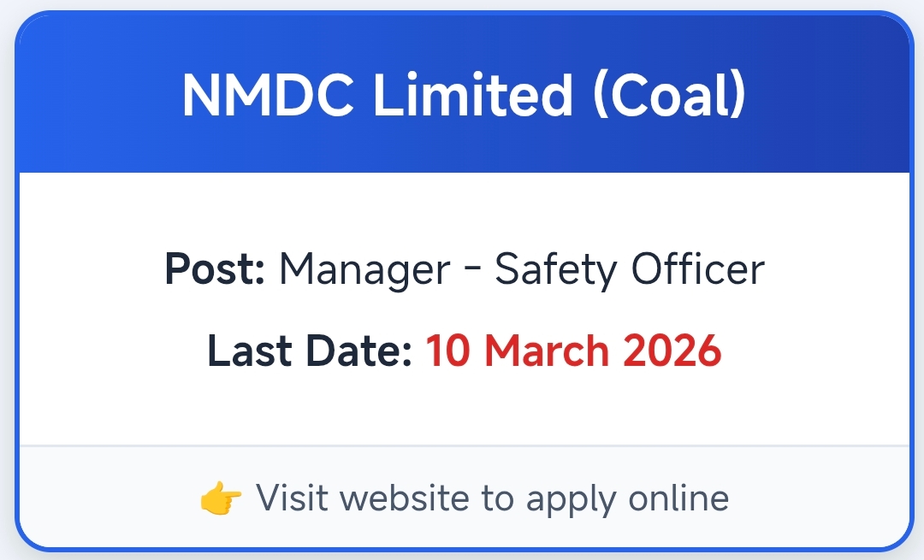
Task: Click the pointing hand emoji icon
Action: pos(221,498)
